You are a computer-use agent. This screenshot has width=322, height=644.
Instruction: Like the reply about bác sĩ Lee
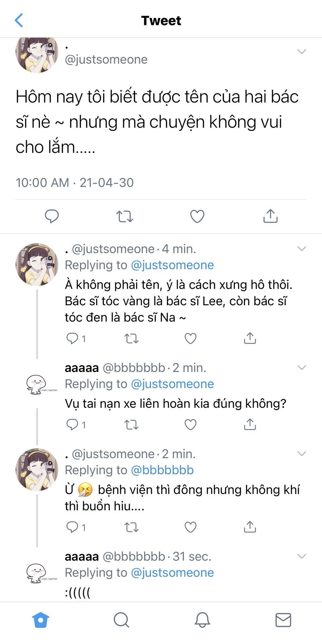190,338
